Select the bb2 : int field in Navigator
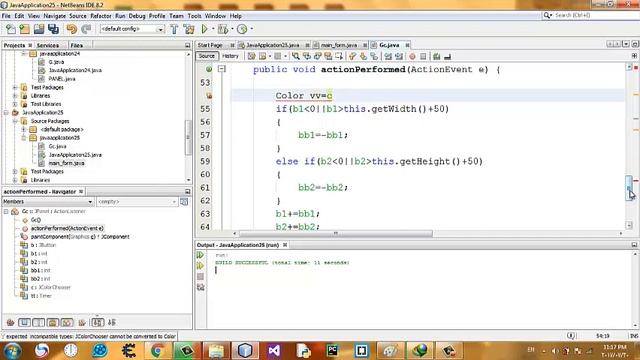The height and width of the screenshot is (360, 640). point(40,279)
